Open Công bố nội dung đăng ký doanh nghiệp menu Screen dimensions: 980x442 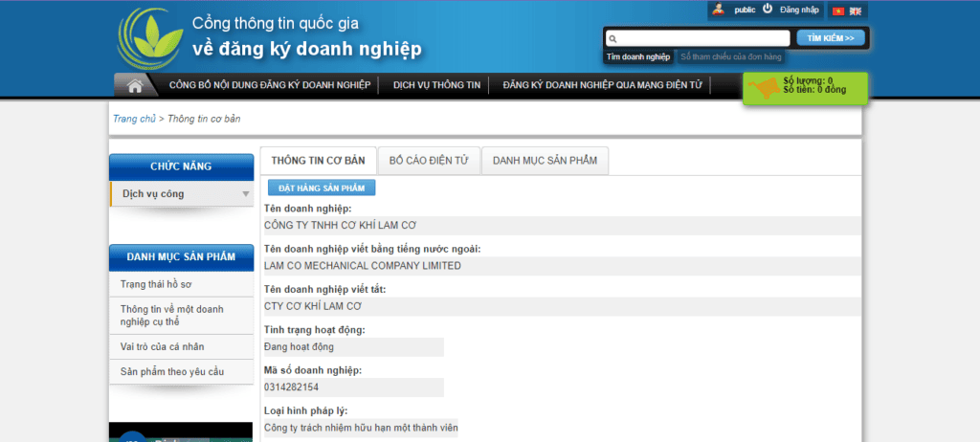click(x=270, y=86)
